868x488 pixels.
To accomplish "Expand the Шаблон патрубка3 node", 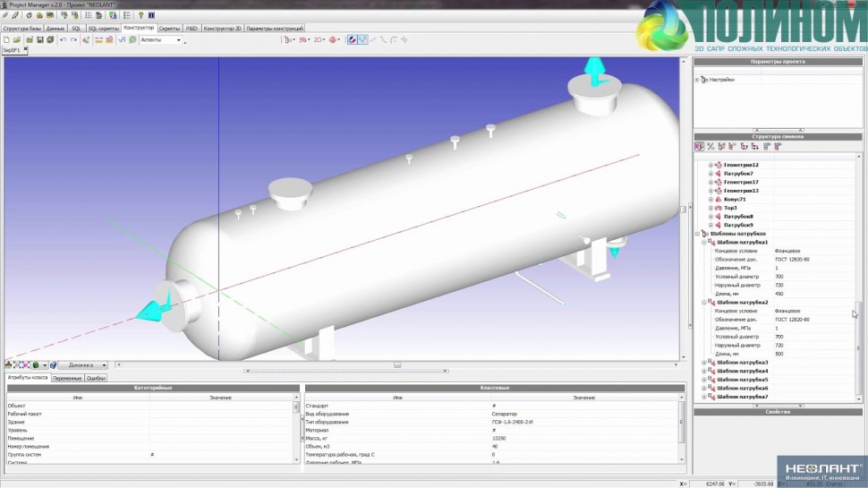I will [704, 363].
